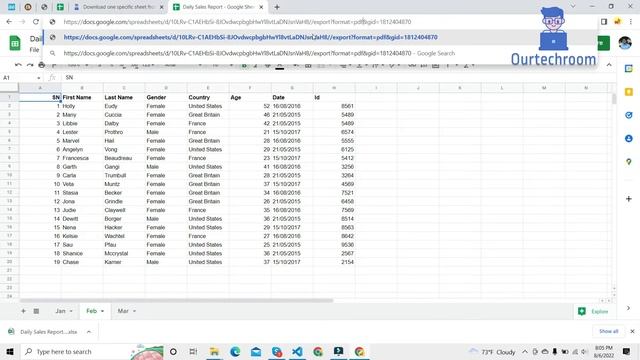Viewport: 640px width, 360px height.
Task: Open Task View on the taskbar
Action: (193, 351)
